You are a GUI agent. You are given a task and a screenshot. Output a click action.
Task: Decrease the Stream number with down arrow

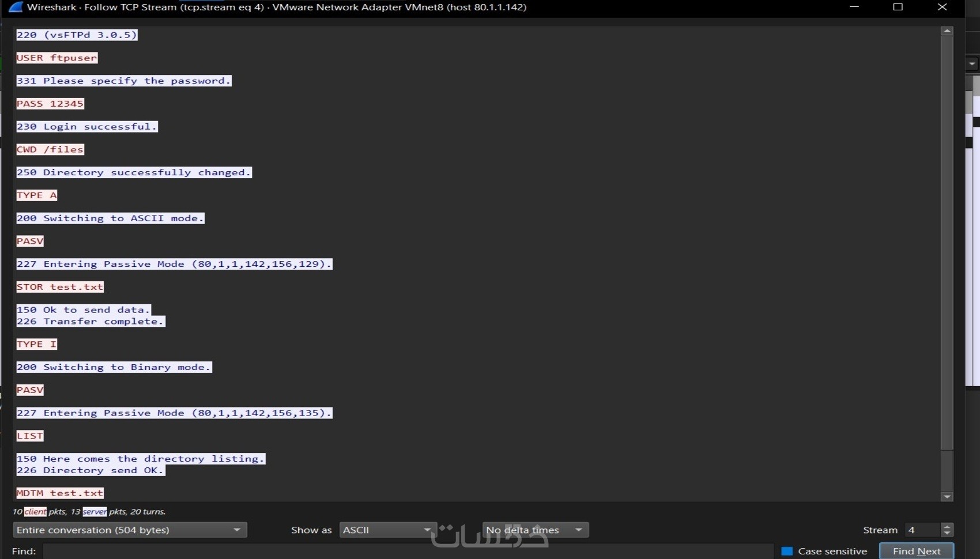pyautogui.click(x=947, y=534)
